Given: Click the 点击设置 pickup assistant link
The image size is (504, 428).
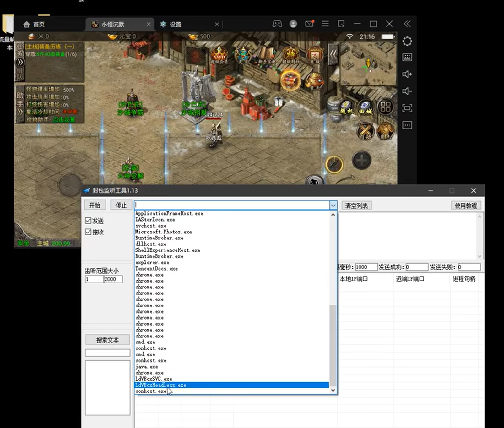Looking at the screenshot, I should [x=64, y=119].
